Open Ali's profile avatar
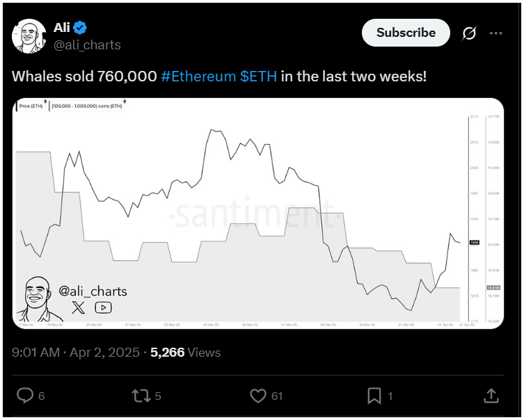 pos(29,36)
